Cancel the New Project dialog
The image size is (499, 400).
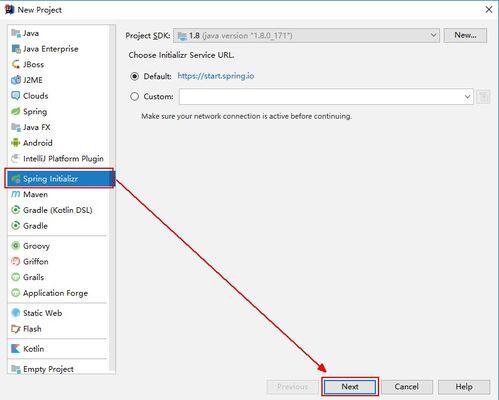coord(407,387)
